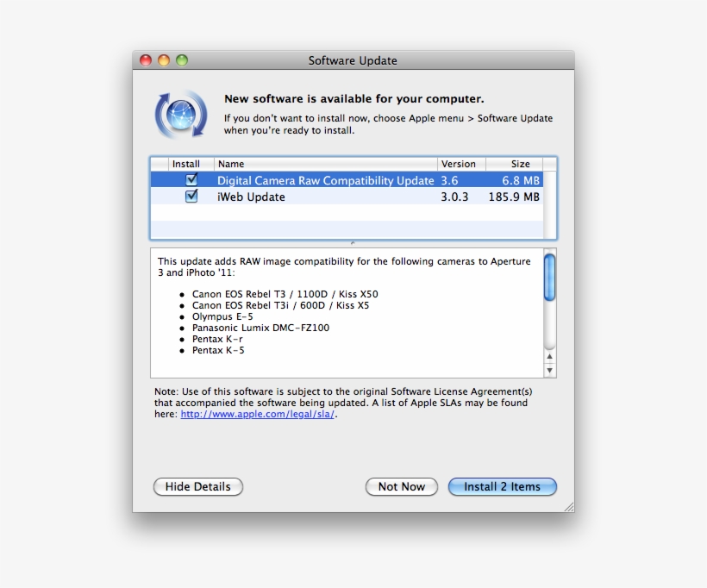Click the Hide Details button
This screenshot has height=588, width=707.
tap(198, 486)
